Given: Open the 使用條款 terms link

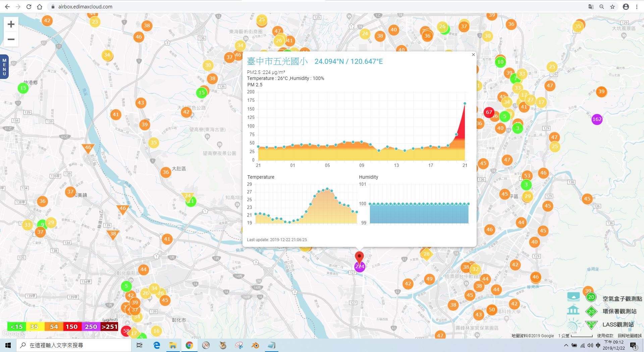Looking at the screenshot, I should [x=605, y=336].
